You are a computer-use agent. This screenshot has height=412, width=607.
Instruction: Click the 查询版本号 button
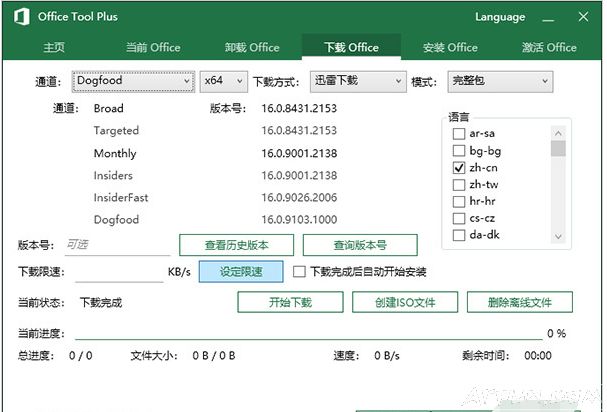tap(360, 245)
